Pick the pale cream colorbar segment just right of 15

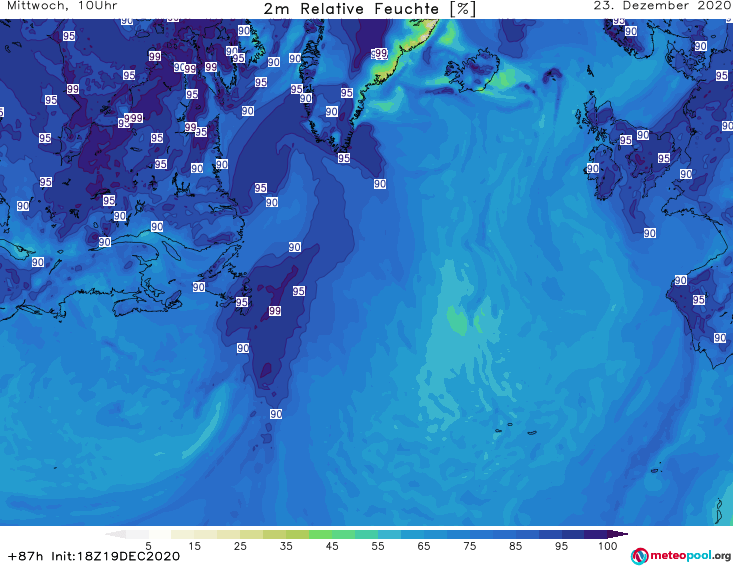[x=206, y=534]
